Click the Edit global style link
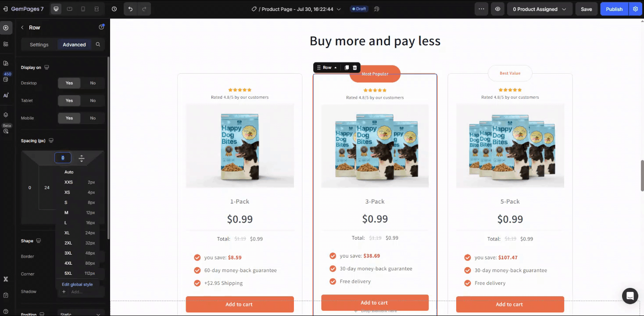 coord(77,284)
